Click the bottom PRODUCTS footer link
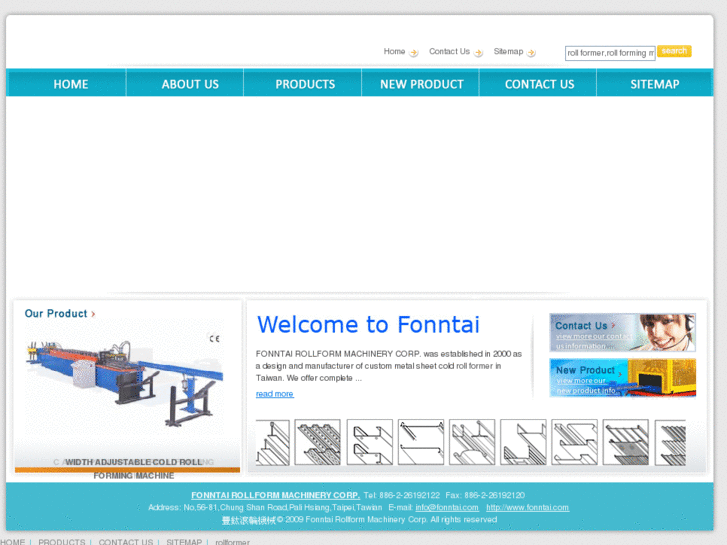The width and height of the screenshot is (727, 545). 62,541
